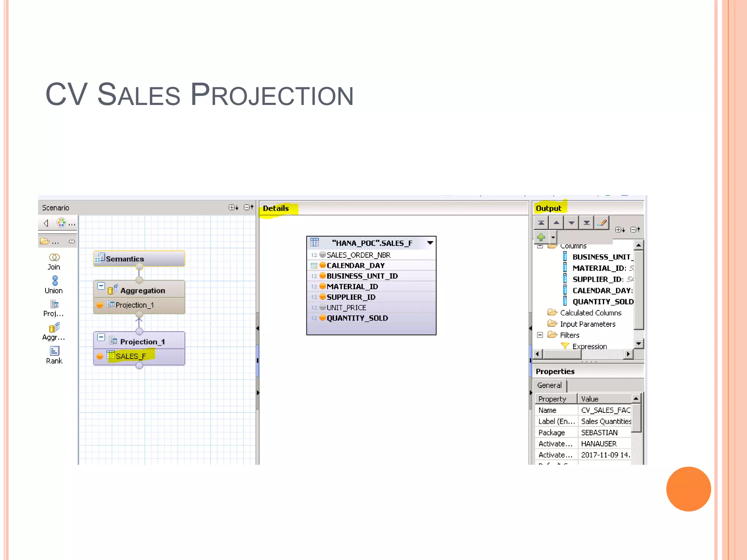Click table icon of HANA_POC.SALES_F box
747x560 pixels.
tap(314, 242)
